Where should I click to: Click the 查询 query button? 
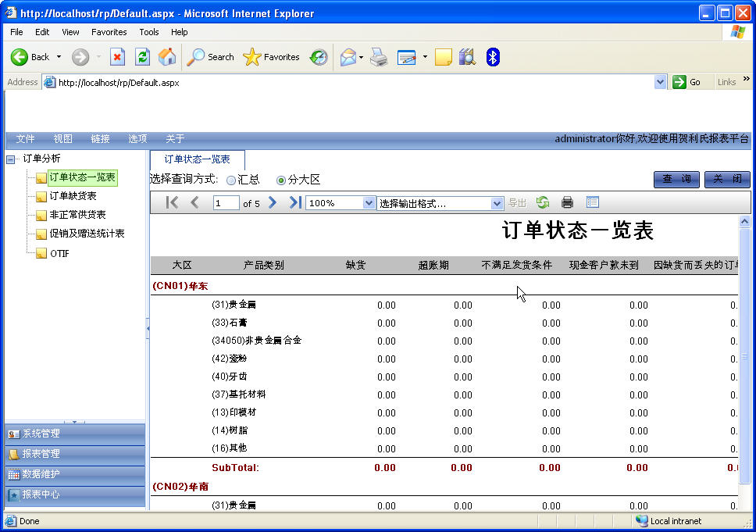click(676, 179)
